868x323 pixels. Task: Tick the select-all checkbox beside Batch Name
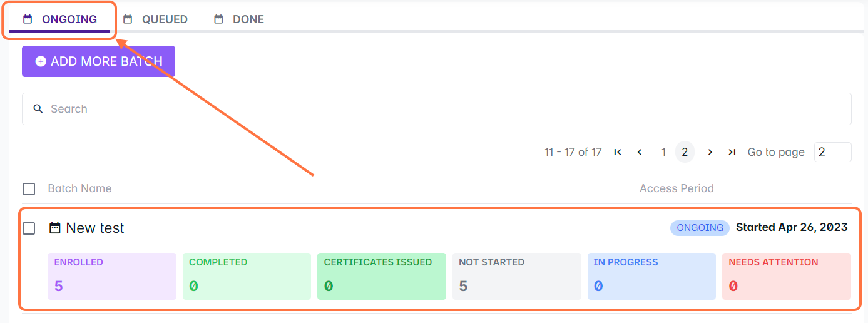tap(29, 188)
